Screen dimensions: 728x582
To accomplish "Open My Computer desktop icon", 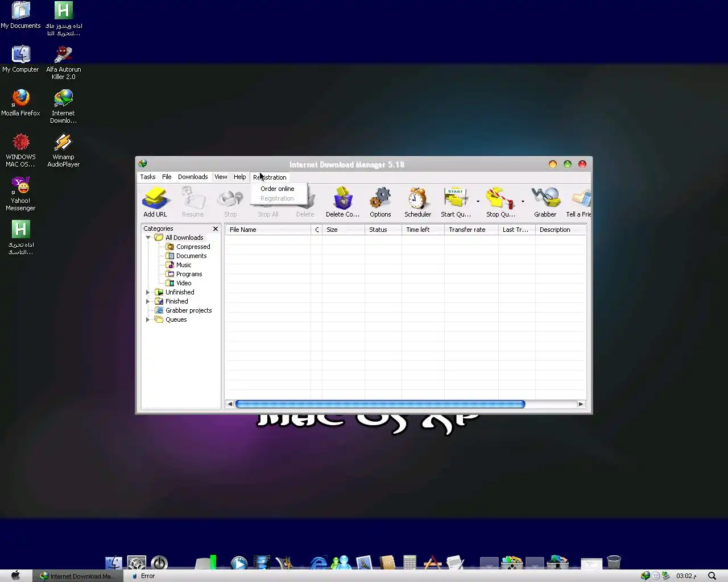I will (x=20, y=59).
